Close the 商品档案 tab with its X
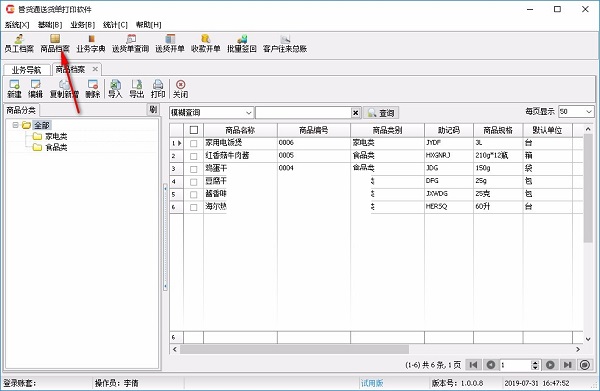 coord(95,69)
